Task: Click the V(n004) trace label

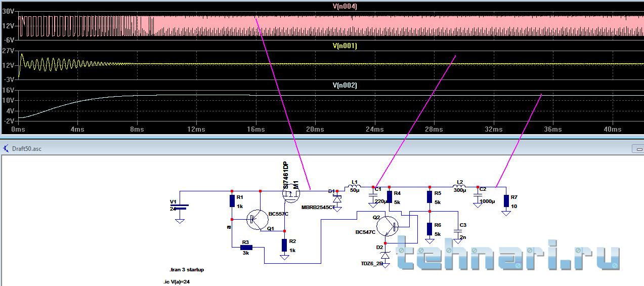Action: click(x=345, y=6)
